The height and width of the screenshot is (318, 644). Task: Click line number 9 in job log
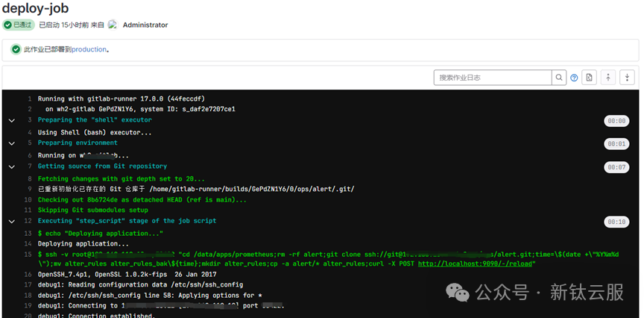pos(30,190)
